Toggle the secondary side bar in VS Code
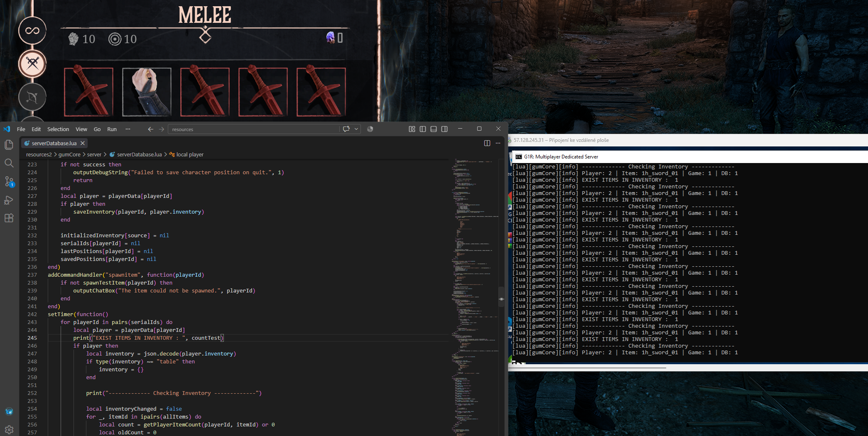Image resolution: width=868 pixels, height=436 pixels. click(444, 129)
